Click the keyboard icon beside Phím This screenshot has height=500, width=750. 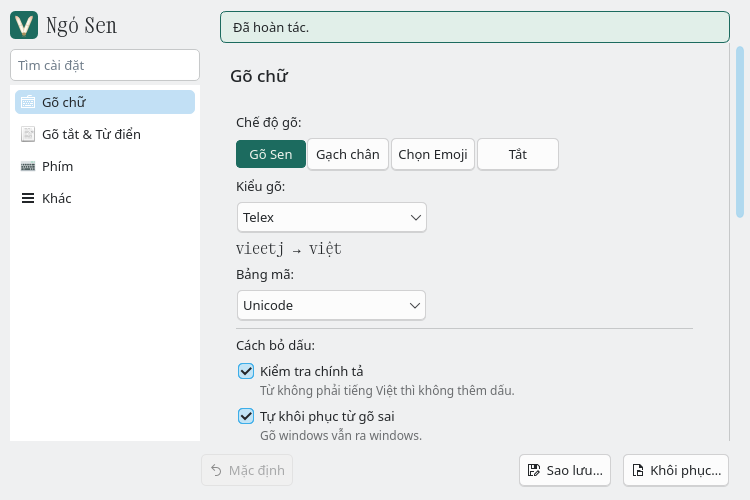(28, 167)
